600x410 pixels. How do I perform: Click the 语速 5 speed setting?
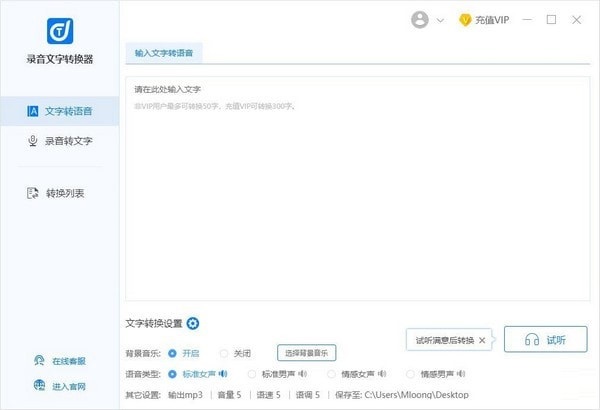point(269,395)
